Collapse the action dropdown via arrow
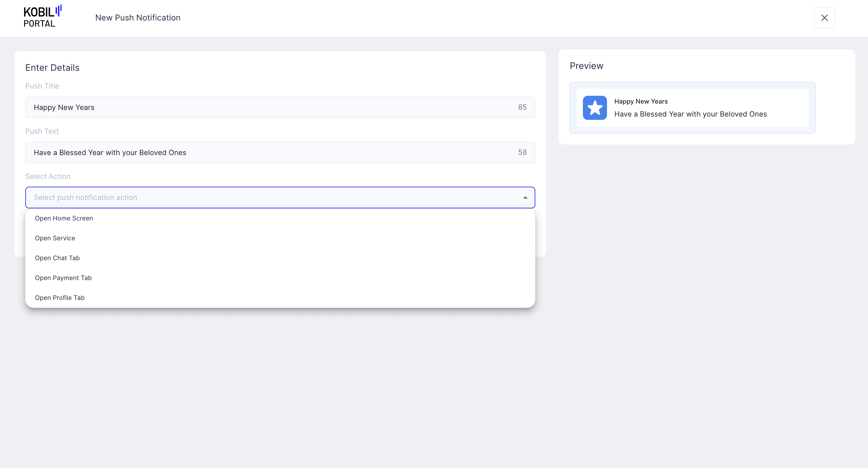Viewport: 868px width, 468px height. tap(525, 198)
